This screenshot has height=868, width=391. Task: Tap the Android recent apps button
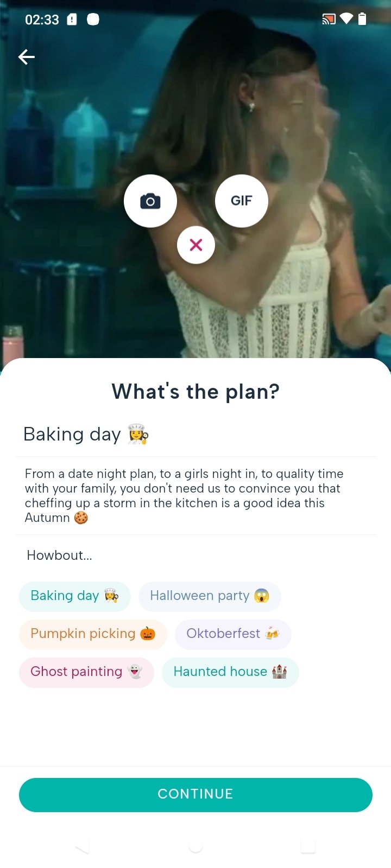(308, 846)
